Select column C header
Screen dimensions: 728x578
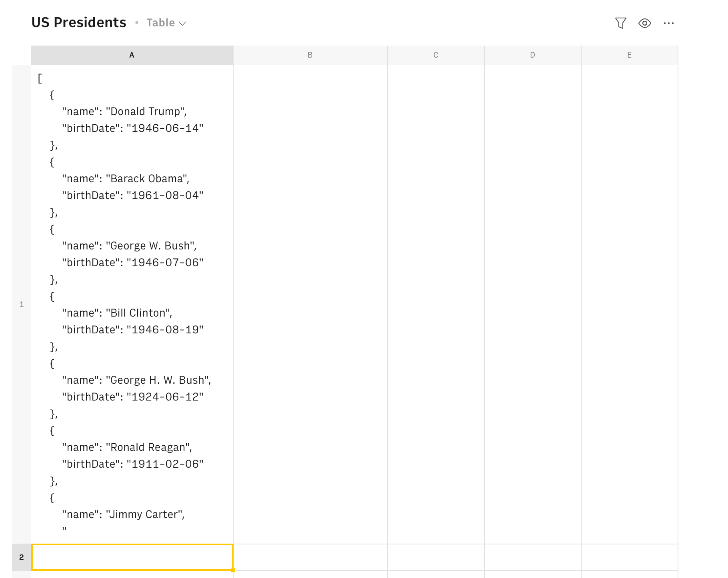(x=436, y=55)
